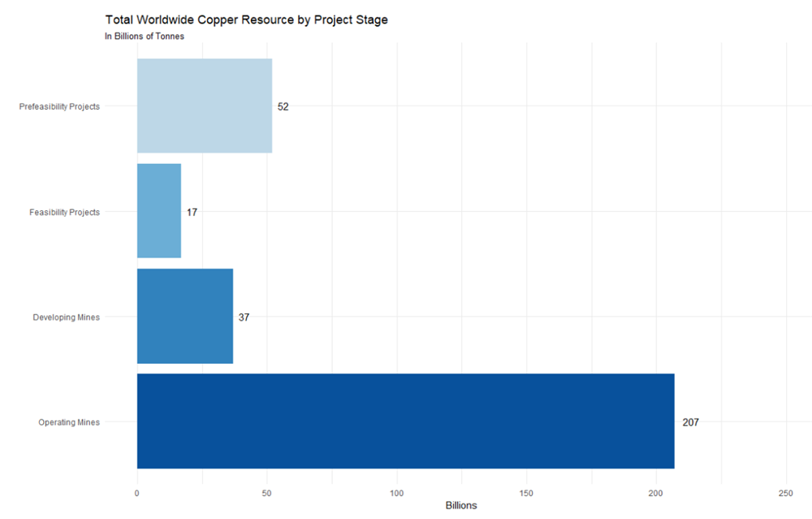Click the 'Feasibility Projects' axis label

tap(64, 212)
